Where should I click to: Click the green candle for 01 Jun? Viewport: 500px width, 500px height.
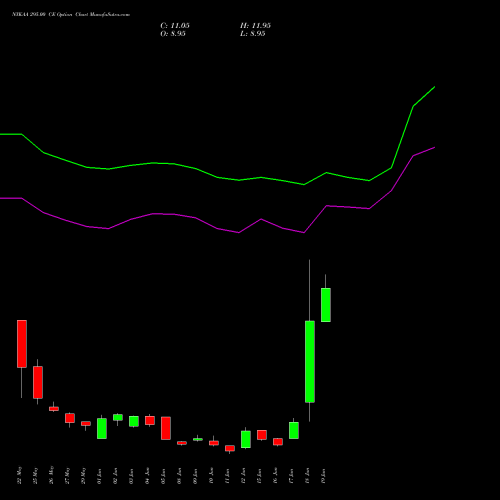[102, 428]
